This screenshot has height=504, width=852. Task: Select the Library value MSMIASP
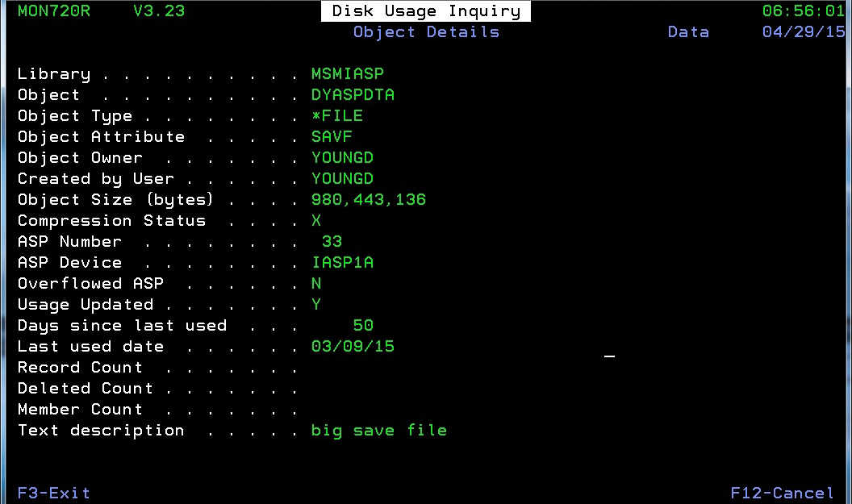[348, 74]
